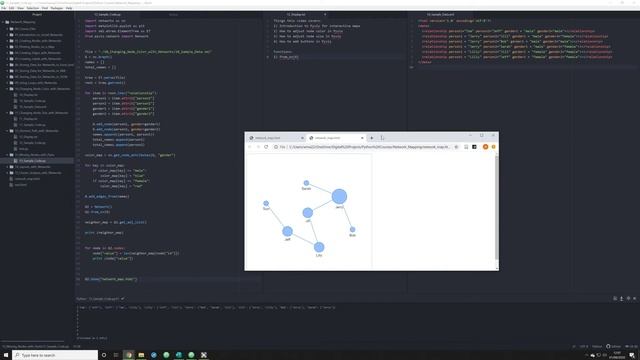Close the first network_map.html Chrome tab
This screenshot has width=640, height=360.
(x=302, y=138)
